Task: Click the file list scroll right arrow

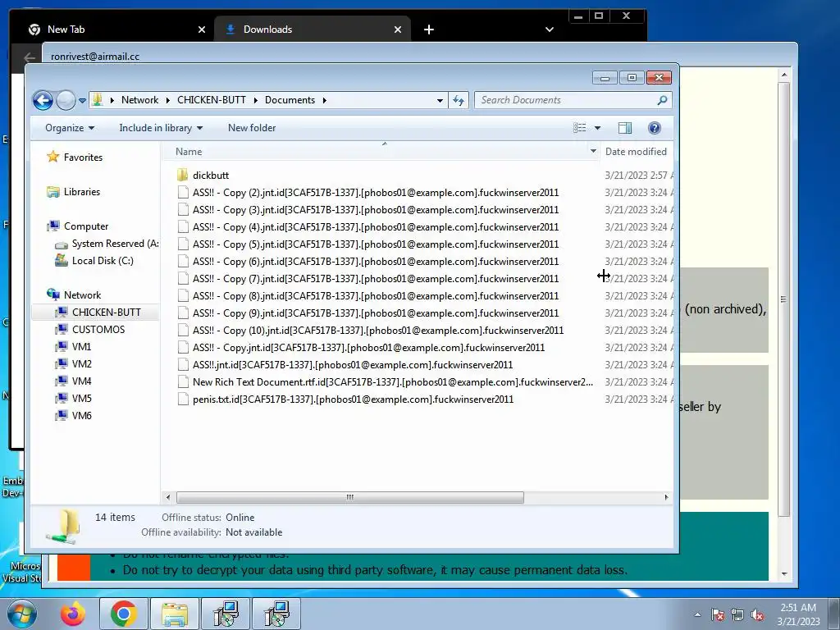Action: [x=666, y=498]
